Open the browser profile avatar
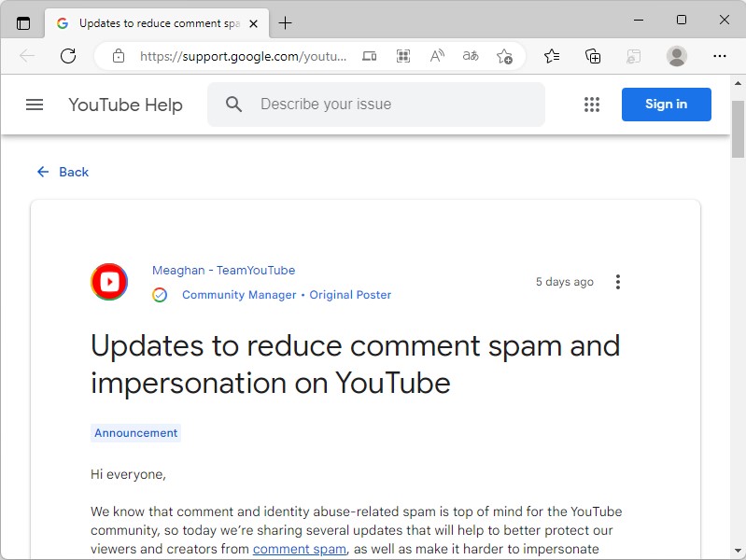This screenshot has height=560, width=746. (x=676, y=56)
